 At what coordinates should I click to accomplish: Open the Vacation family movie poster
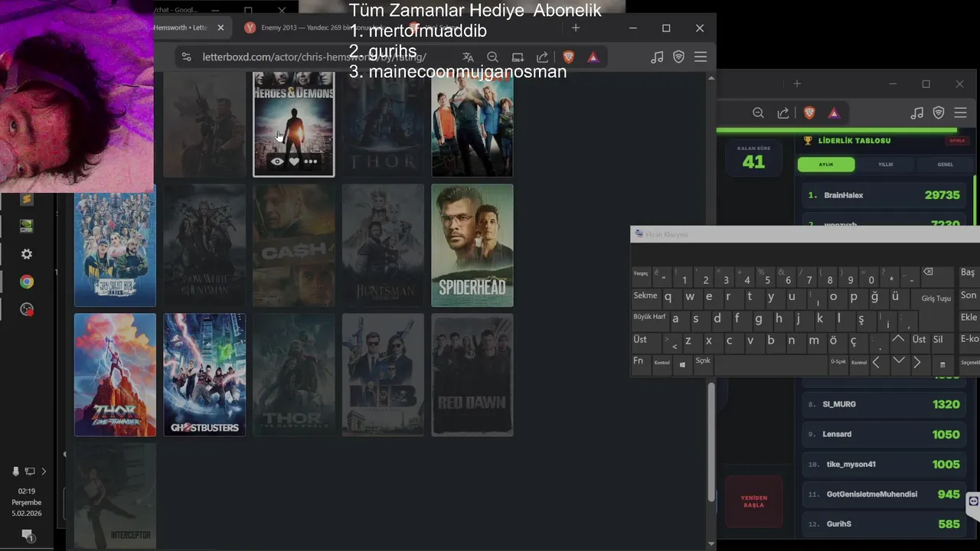(x=472, y=124)
